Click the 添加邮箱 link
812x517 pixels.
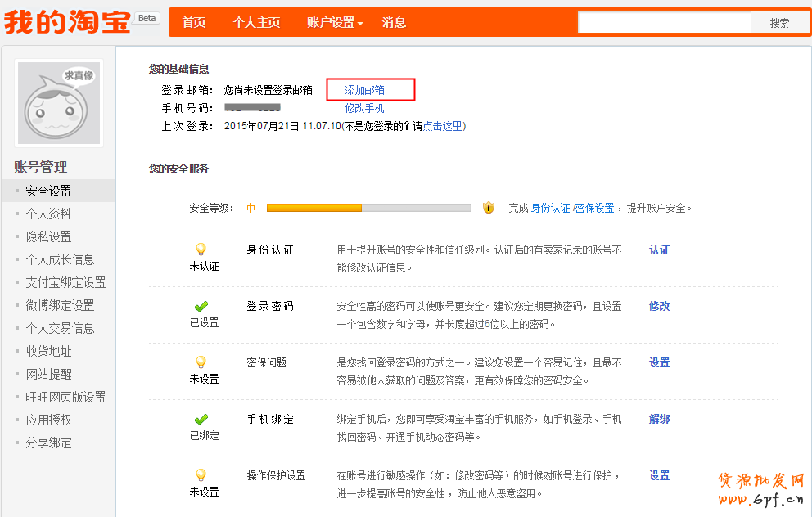(364, 90)
